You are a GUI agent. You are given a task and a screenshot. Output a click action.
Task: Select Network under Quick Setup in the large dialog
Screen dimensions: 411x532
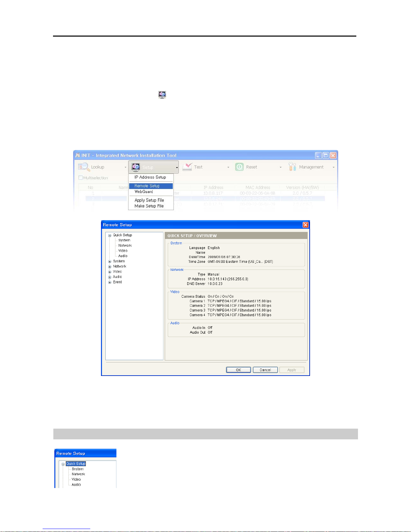pos(125,245)
